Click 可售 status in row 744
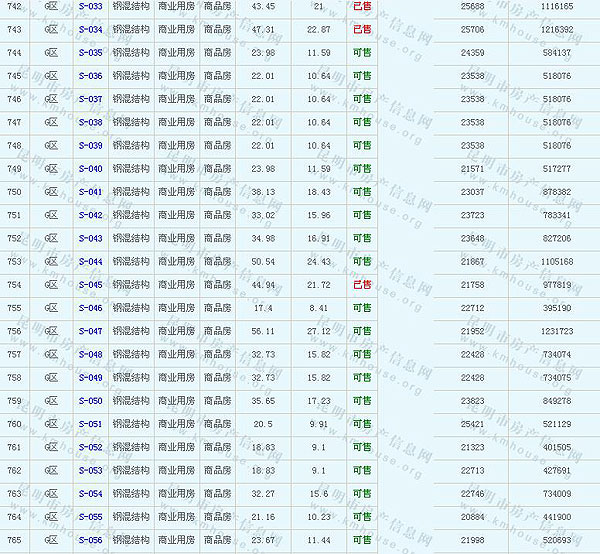 pos(362,53)
